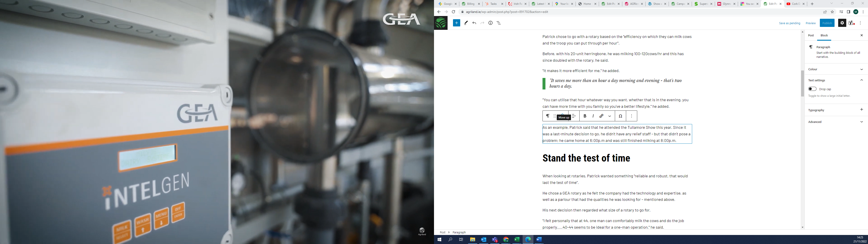Click the Agriland logo in WordPress editor
868x244 pixels.
coord(441,23)
